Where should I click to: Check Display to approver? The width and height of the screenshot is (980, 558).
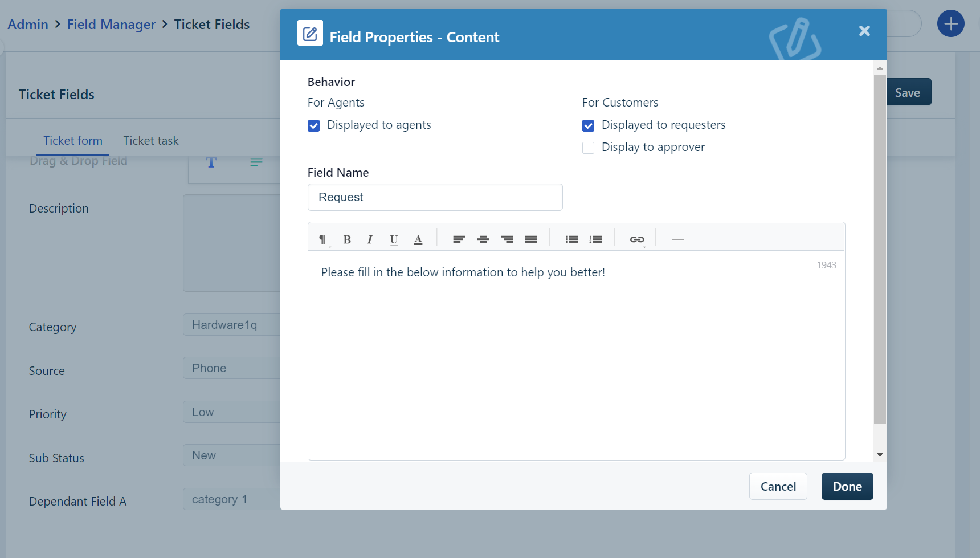click(x=589, y=148)
